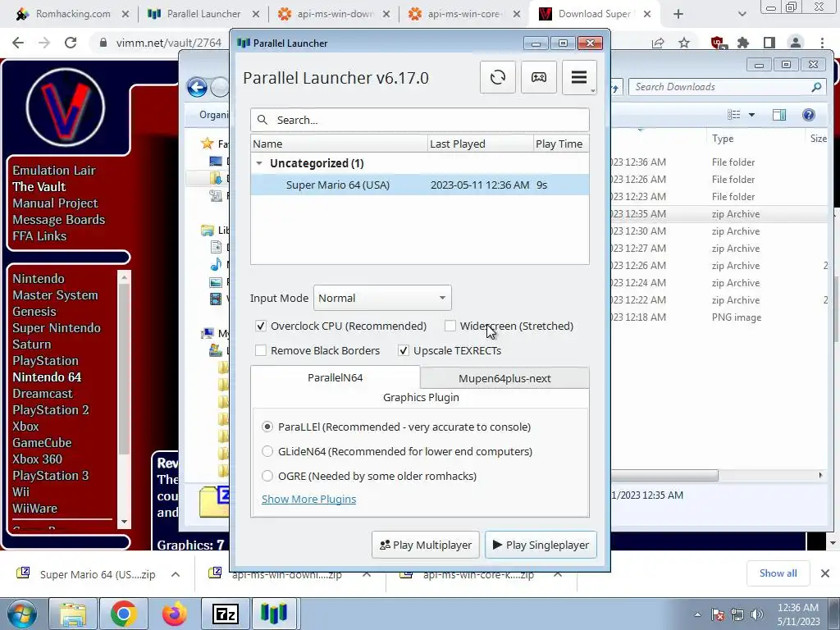Launch Firefox from the taskbar
Screen dimensions: 840x630
pos(174,614)
